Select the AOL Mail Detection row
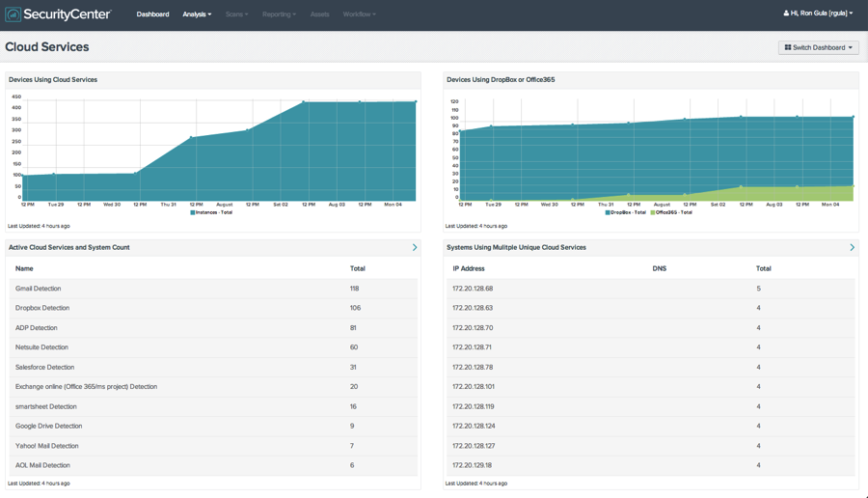868x498 pixels. pos(213,465)
